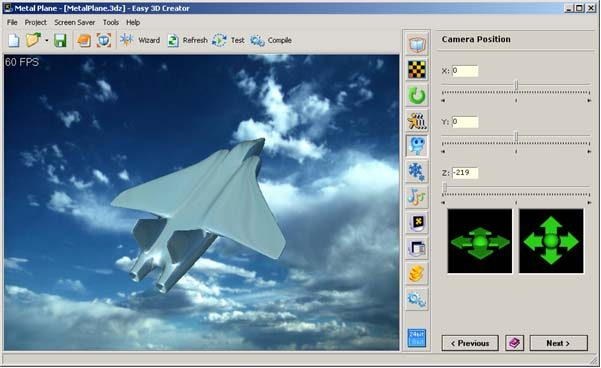Open the music notes sound settings icon
The height and width of the screenshot is (368, 601).
(x=417, y=197)
